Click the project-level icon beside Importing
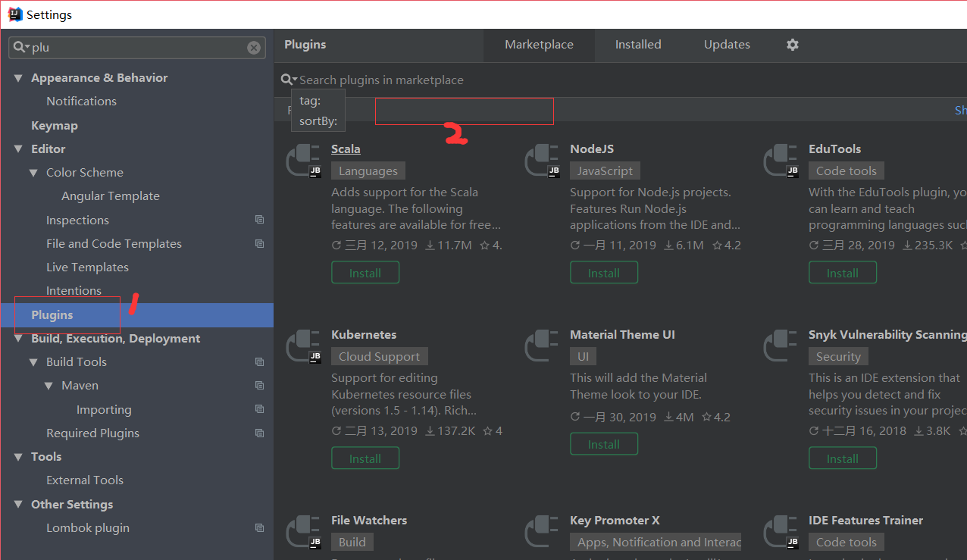The image size is (967, 560). pos(260,409)
